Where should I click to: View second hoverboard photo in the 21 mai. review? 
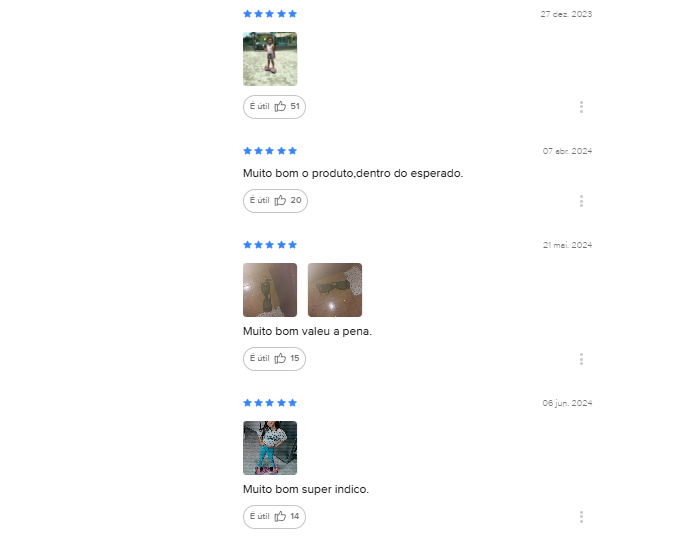click(335, 290)
